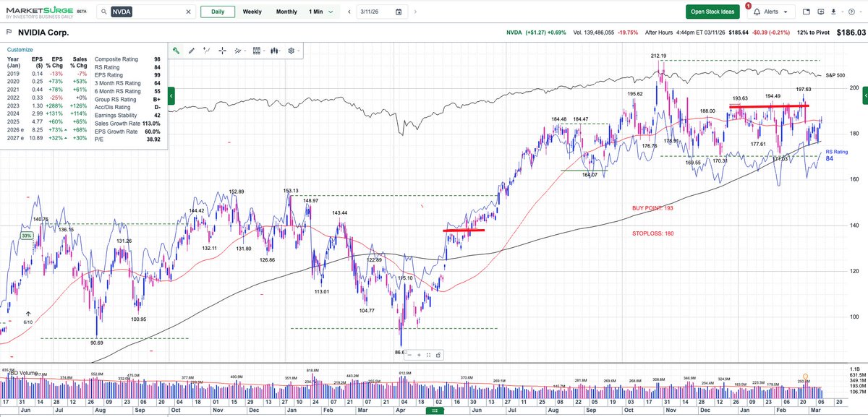The image size is (868, 417).
Task: Expand right panel green handle
Action: (865, 95)
